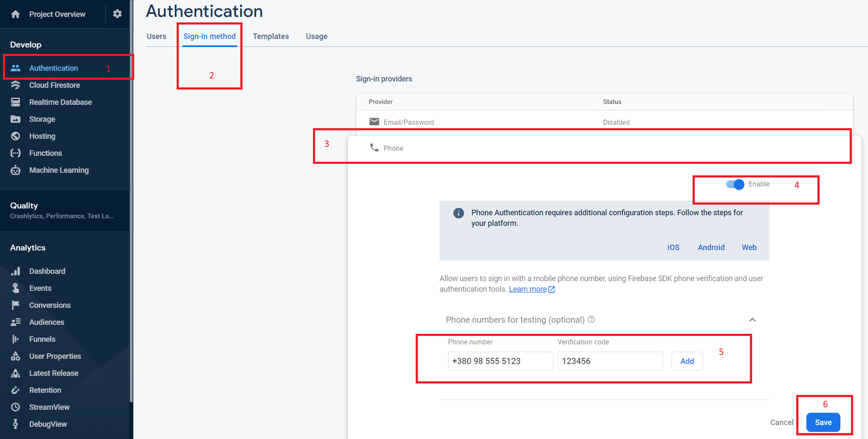The height and width of the screenshot is (439, 868).
Task: Click the Funnels icon
Action: 15,339
